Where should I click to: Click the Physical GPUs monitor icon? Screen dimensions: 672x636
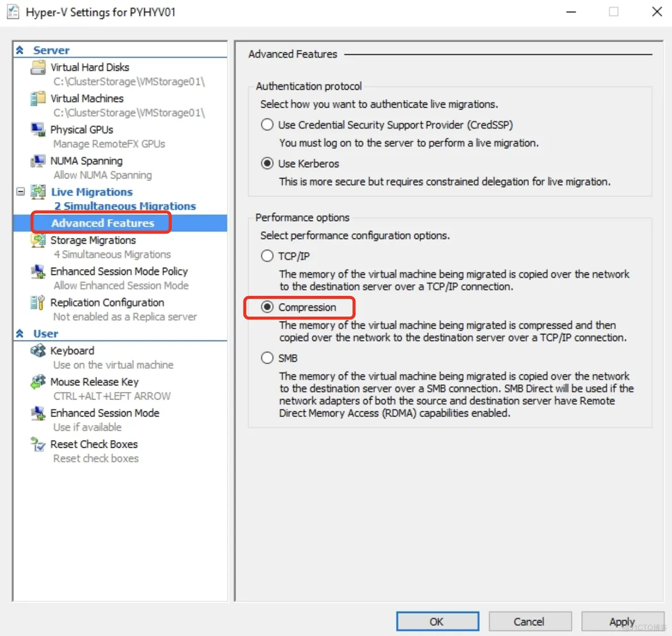(37, 130)
